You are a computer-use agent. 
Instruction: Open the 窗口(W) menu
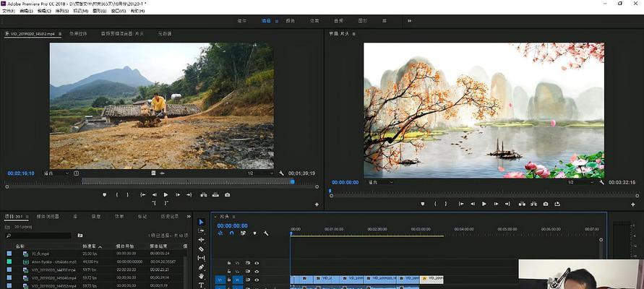coord(119,11)
